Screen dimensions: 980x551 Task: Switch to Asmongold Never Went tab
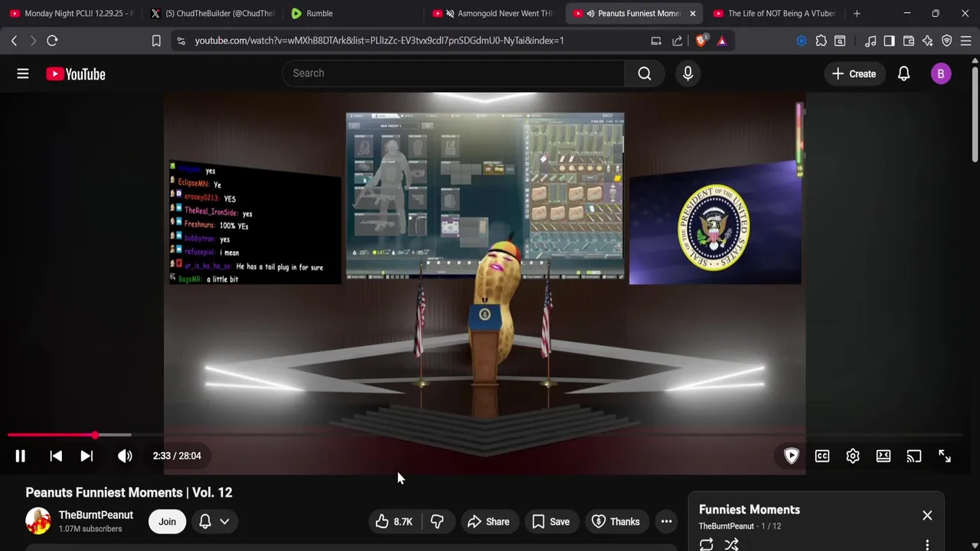[x=494, y=13]
